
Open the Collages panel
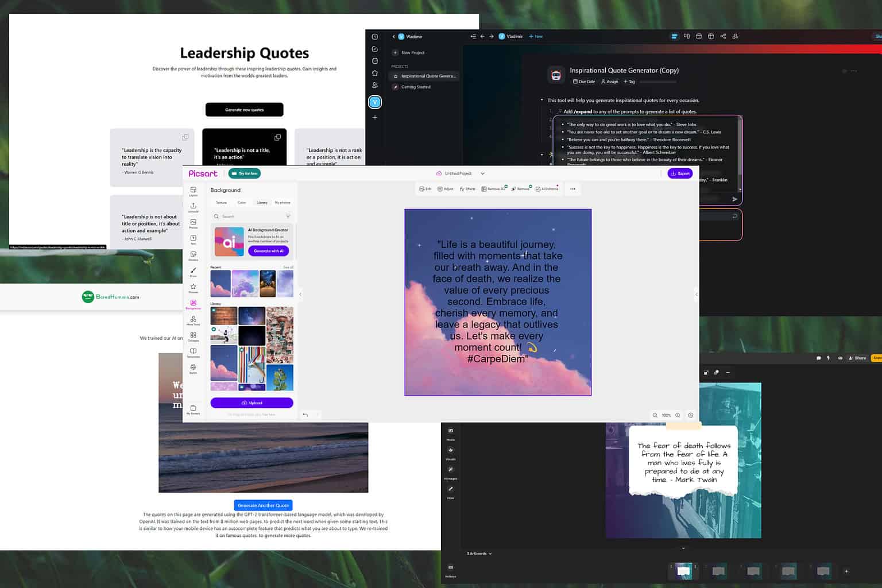tap(194, 338)
